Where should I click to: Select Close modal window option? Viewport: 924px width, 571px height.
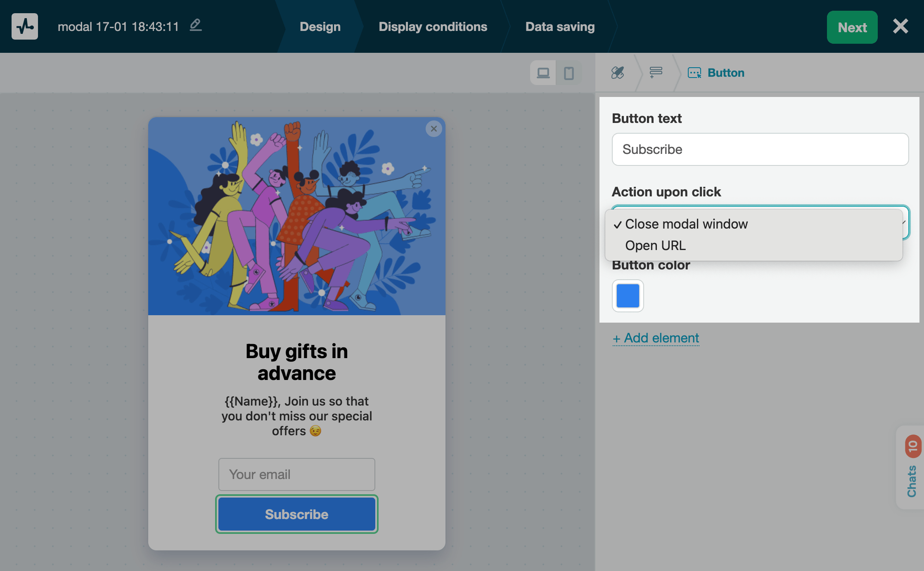[x=686, y=224]
